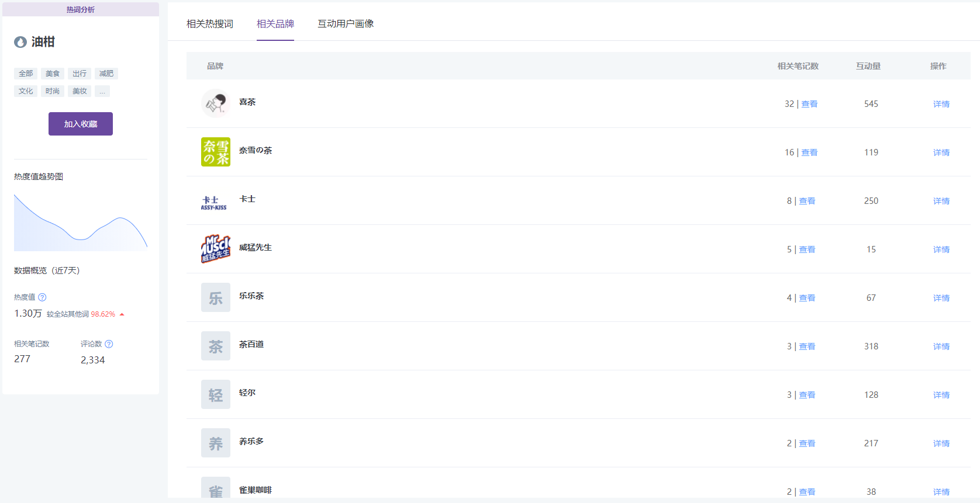Click the 545 interaction count for 喜茶
Viewport: 980px width, 503px height.
pyautogui.click(x=871, y=104)
